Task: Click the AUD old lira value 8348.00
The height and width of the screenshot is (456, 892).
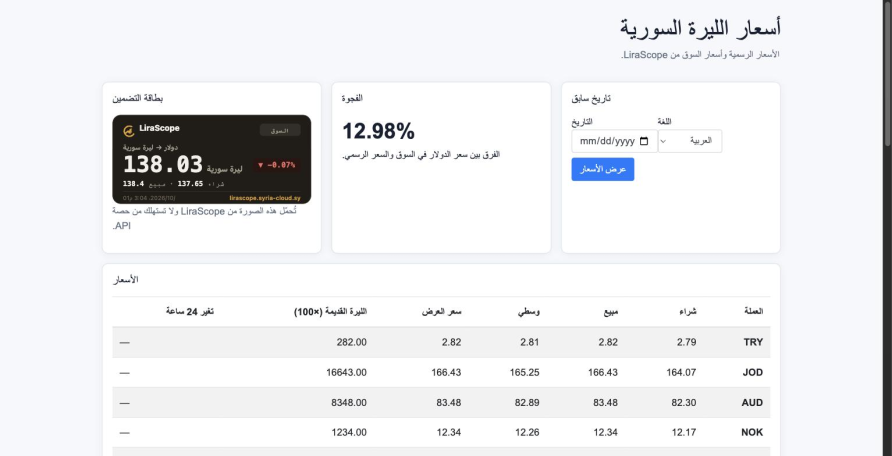Action: (x=349, y=403)
